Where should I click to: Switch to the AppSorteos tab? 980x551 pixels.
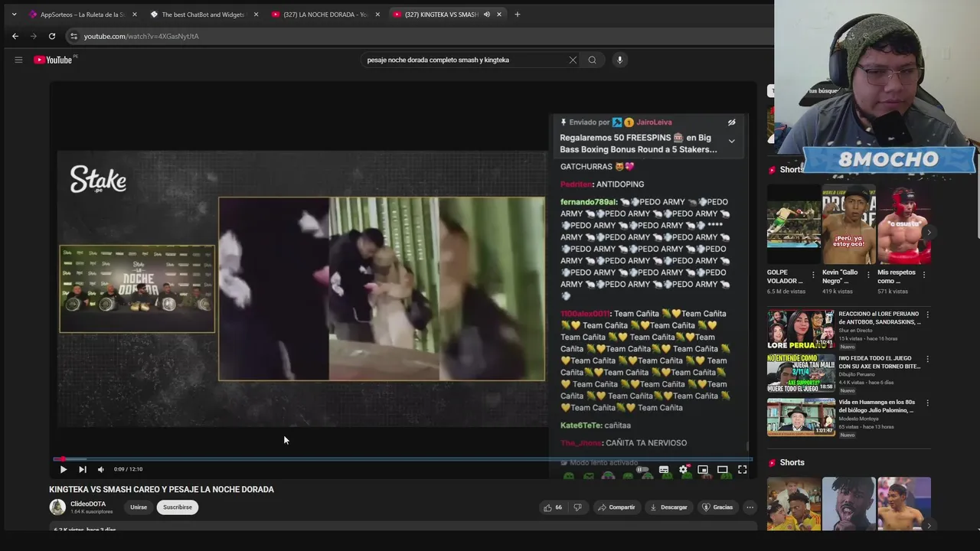[x=83, y=15]
